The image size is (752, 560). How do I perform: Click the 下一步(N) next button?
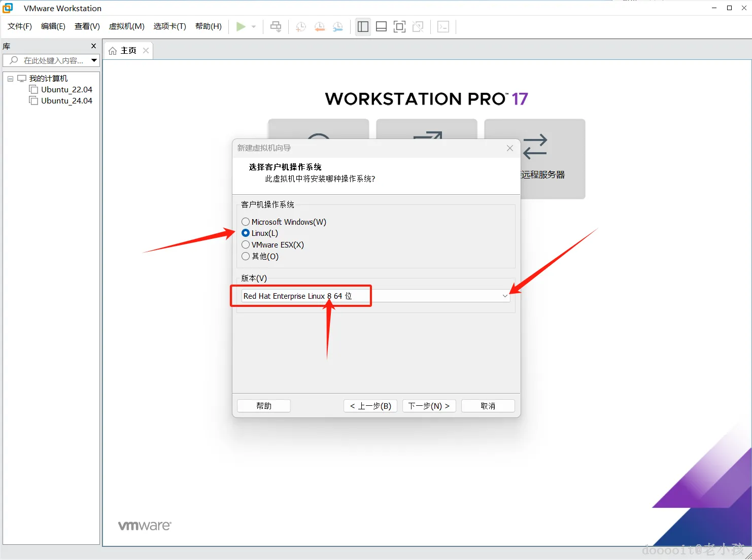[x=429, y=406]
